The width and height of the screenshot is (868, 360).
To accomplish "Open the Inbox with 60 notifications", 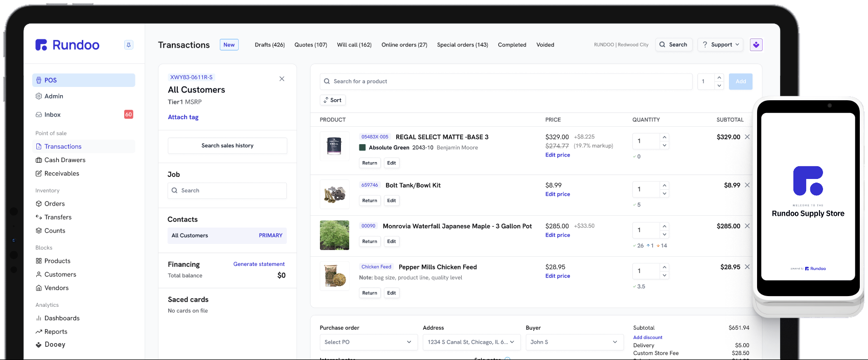I will coord(84,115).
